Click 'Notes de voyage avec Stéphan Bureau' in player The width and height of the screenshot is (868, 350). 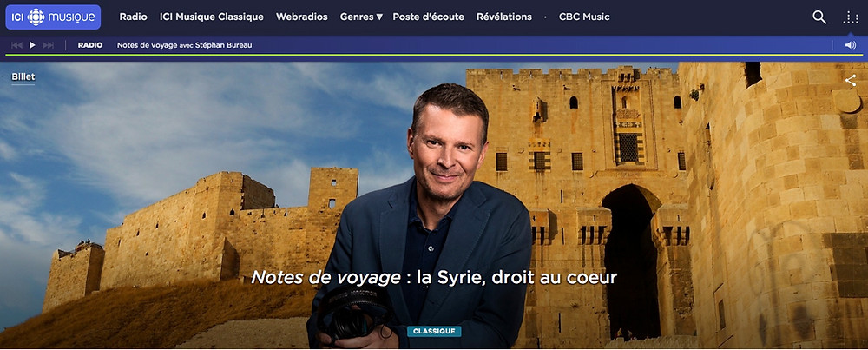184,45
